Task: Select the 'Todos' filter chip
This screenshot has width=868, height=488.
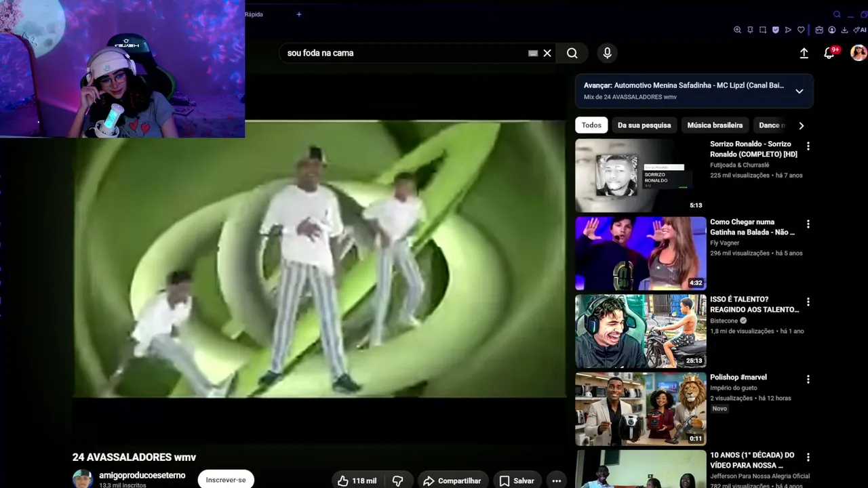Action: (591, 125)
